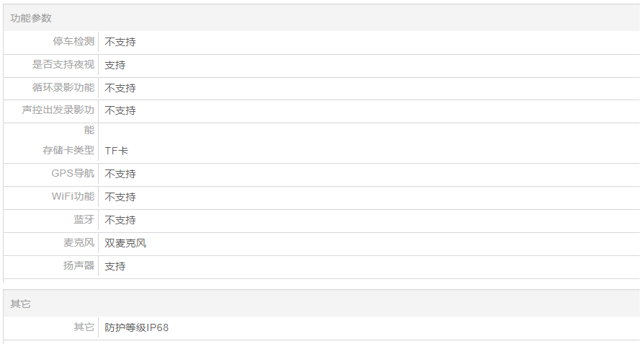644x344 pixels.
Task: Click the 循环录影功能 label
Action: click(63, 88)
